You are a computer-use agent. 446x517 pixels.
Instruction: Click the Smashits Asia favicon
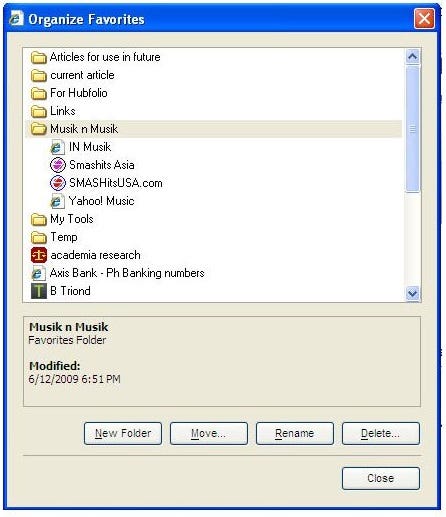coord(58,165)
